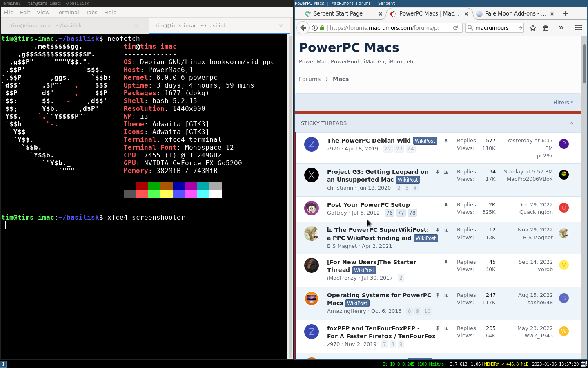Bookmark this page with the star icon
This screenshot has width=588, height=368.
coord(533,28)
